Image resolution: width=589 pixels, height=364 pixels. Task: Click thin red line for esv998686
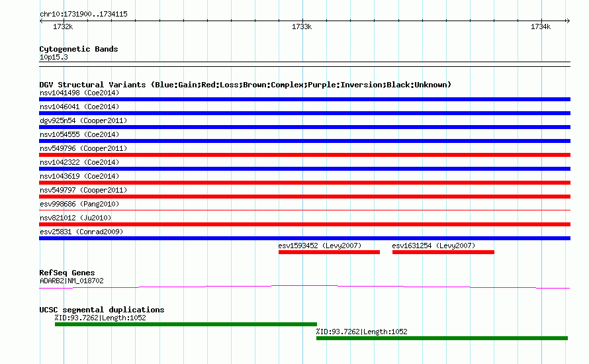coord(304,210)
